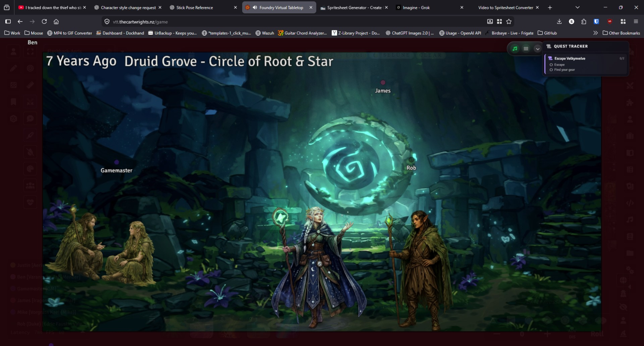Image resolution: width=644 pixels, height=346 pixels.
Task: Close the Stick Pose Reference tab
Action: 235,8
